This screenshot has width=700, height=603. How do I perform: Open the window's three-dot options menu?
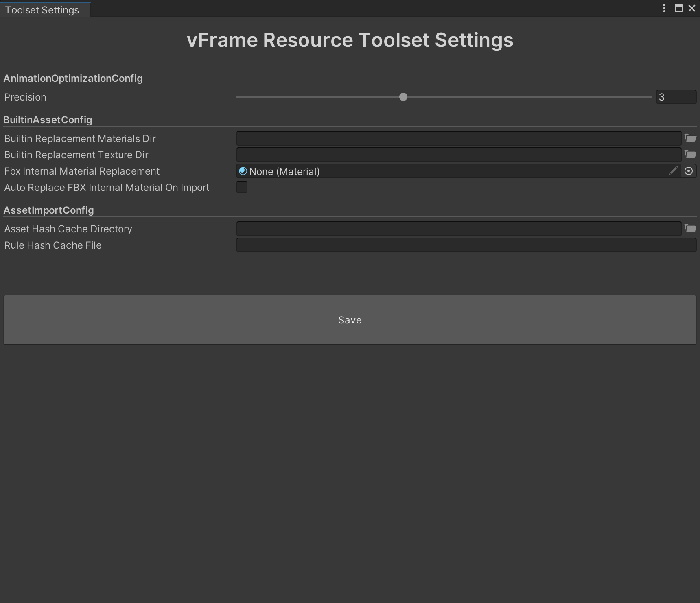pos(664,8)
